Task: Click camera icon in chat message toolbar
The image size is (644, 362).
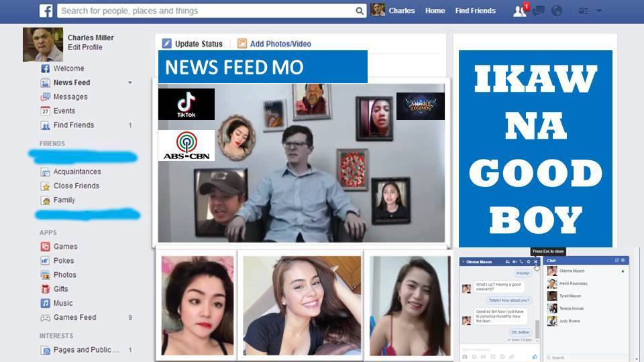Action: (464, 357)
